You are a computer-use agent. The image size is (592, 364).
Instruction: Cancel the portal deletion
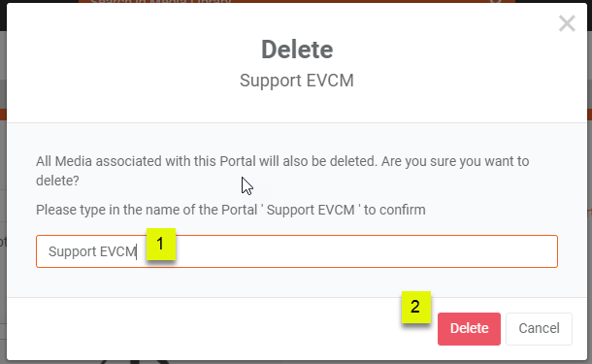coord(539,328)
